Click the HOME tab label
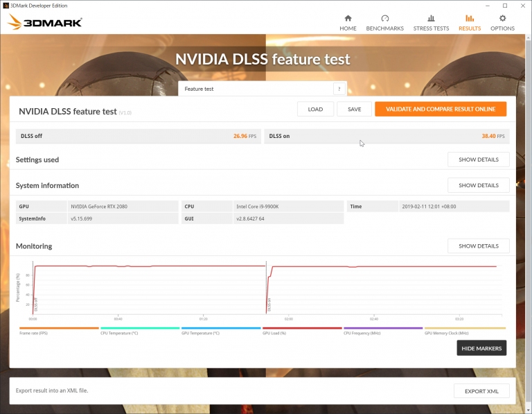Screen dimensions: 532x414 coord(348,28)
